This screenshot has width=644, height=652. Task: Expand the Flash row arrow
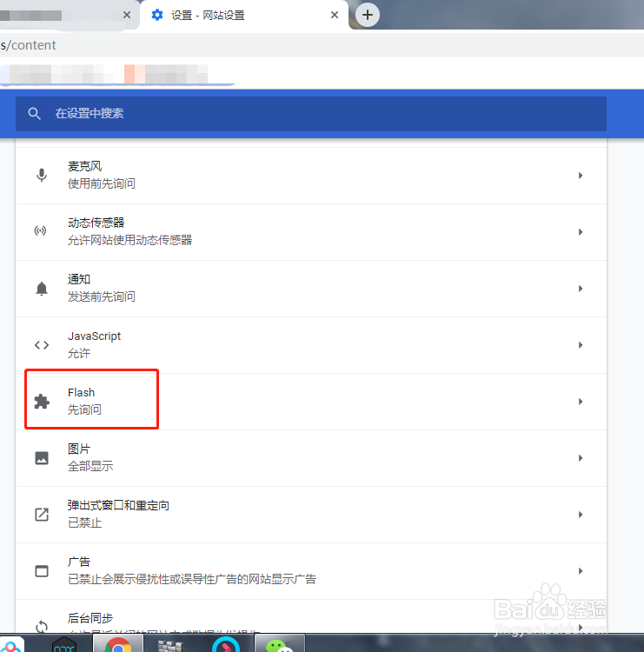[581, 402]
